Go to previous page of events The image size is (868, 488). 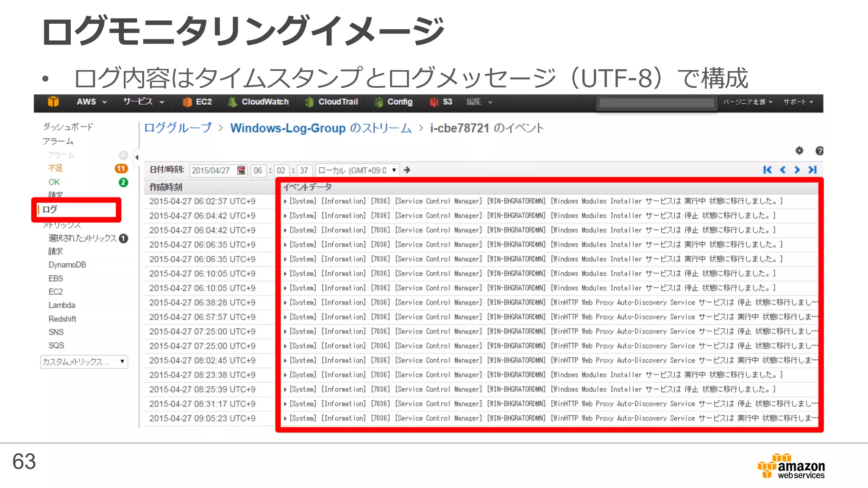[783, 170]
